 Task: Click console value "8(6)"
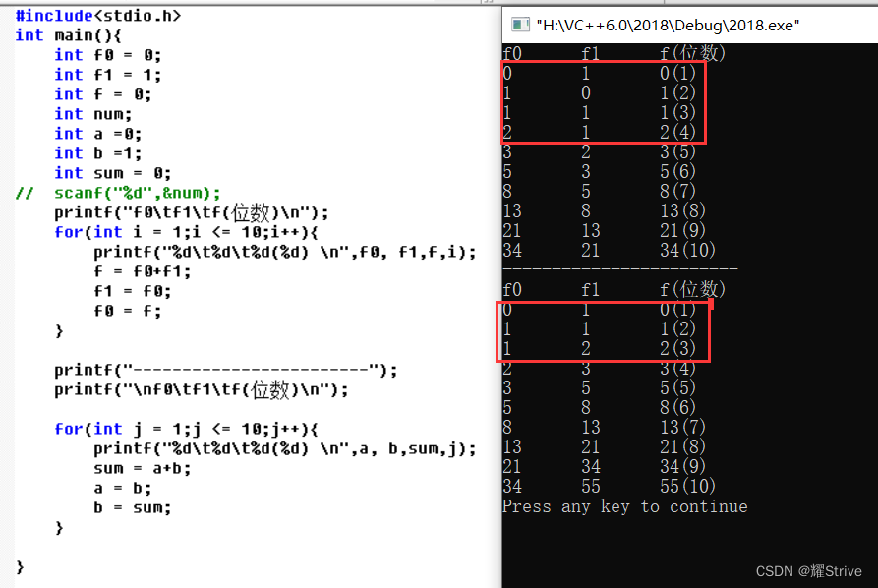[677, 407]
